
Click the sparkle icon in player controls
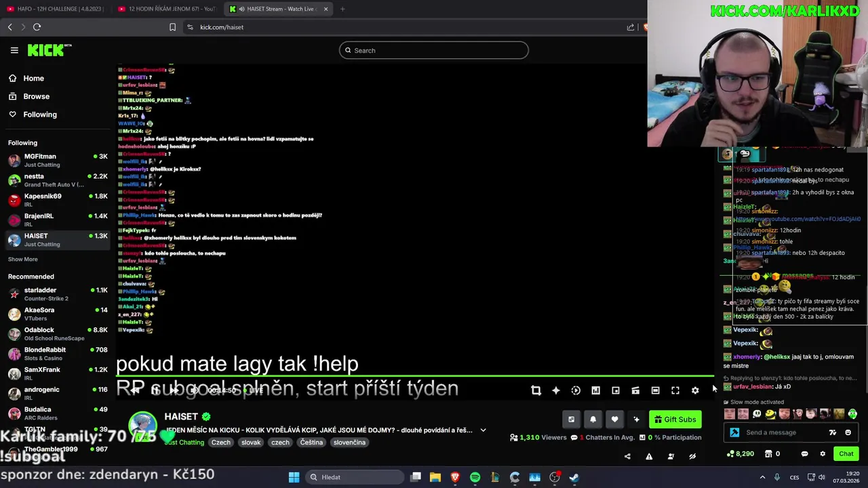click(x=556, y=390)
